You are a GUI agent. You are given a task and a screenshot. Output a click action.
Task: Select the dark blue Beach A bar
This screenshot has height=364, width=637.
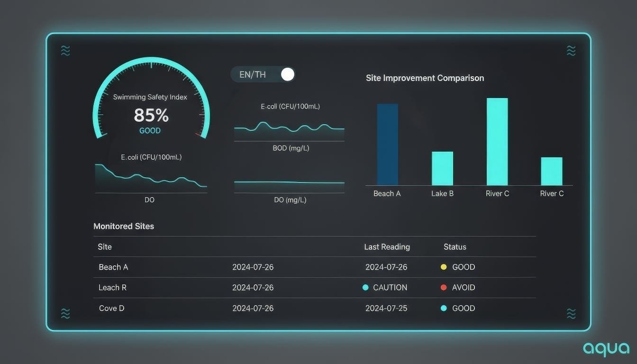coord(387,145)
